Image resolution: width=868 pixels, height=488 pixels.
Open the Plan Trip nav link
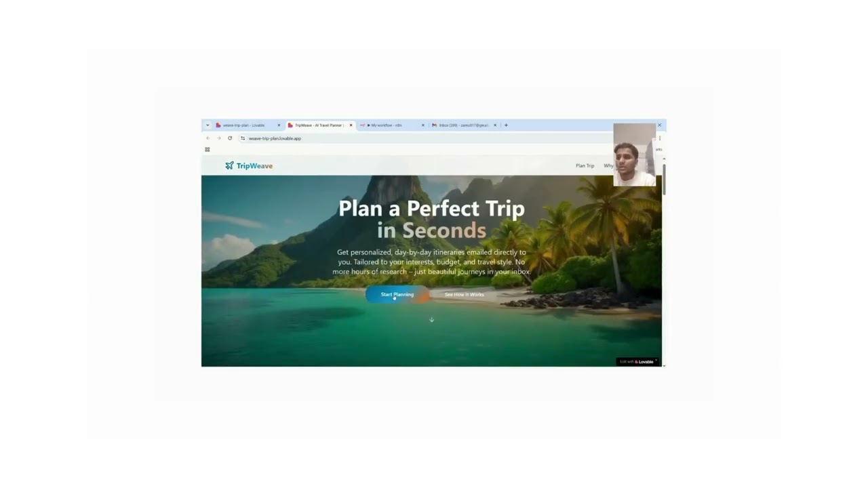(x=585, y=165)
